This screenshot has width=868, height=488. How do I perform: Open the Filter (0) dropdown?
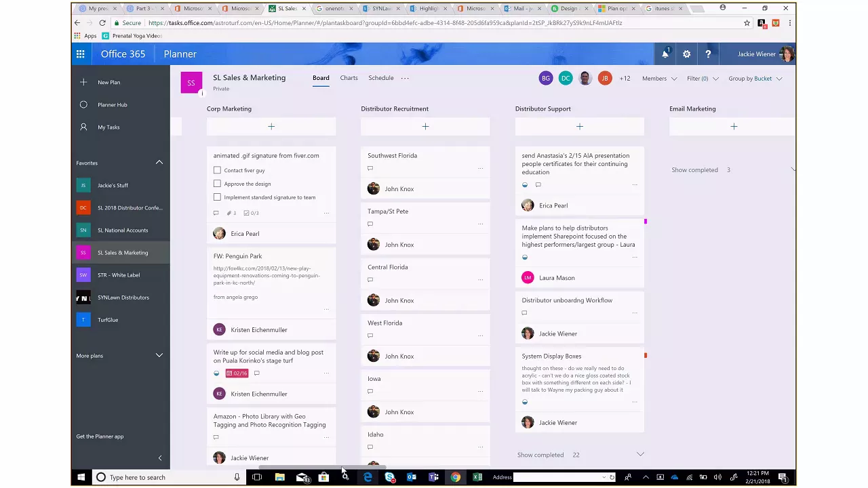coord(703,79)
